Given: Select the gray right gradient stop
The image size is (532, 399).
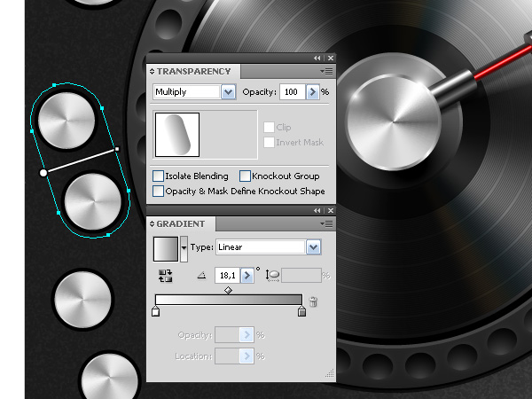Looking at the screenshot, I should tap(301, 311).
